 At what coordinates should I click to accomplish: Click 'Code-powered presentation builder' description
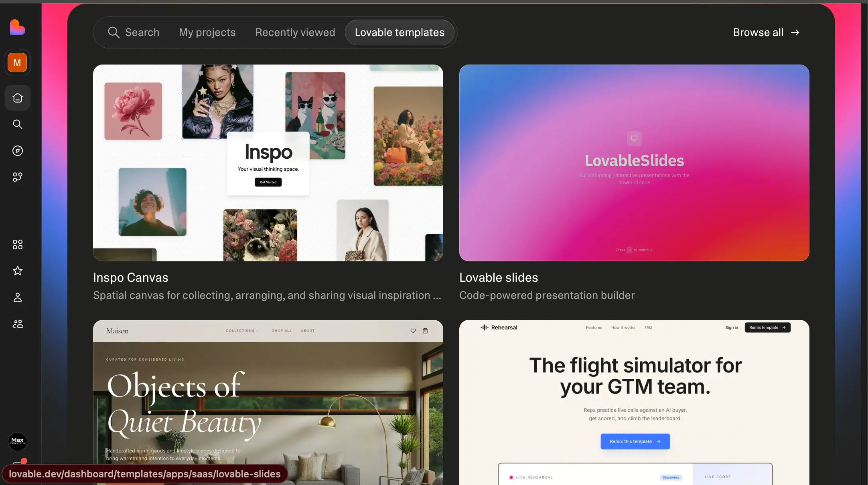(547, 295)
